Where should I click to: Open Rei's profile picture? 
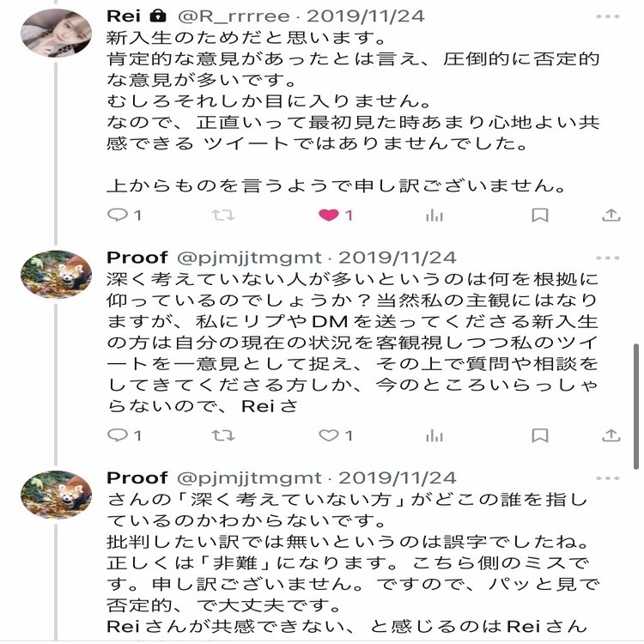coord(56,33)
